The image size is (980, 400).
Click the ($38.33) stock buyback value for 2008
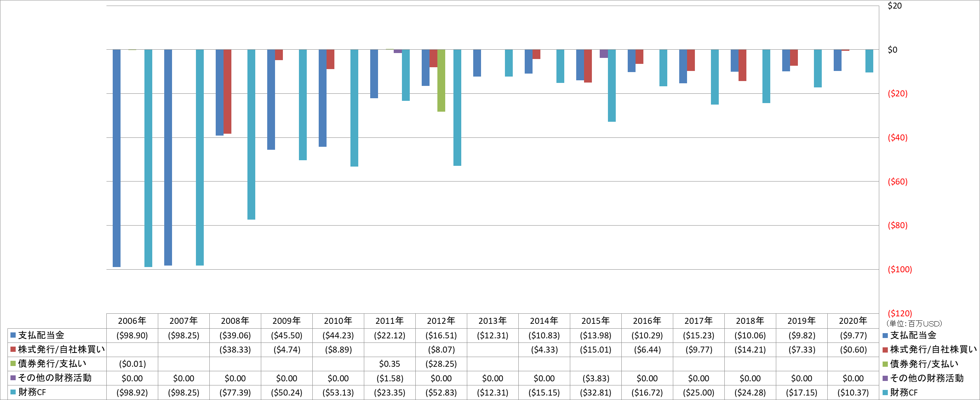point(235,350)
